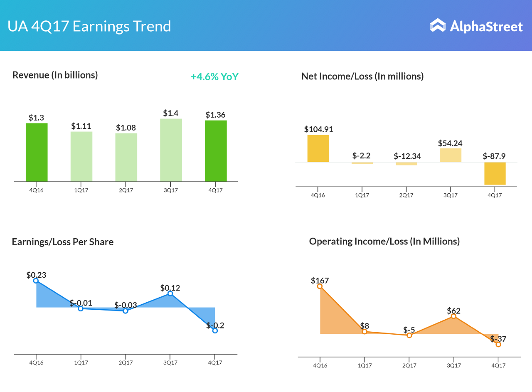This screenshot has width=532, height=392.
Task: Select the 4Q17 EPS data point $-0.2
Action: click(x=215, y=330)
